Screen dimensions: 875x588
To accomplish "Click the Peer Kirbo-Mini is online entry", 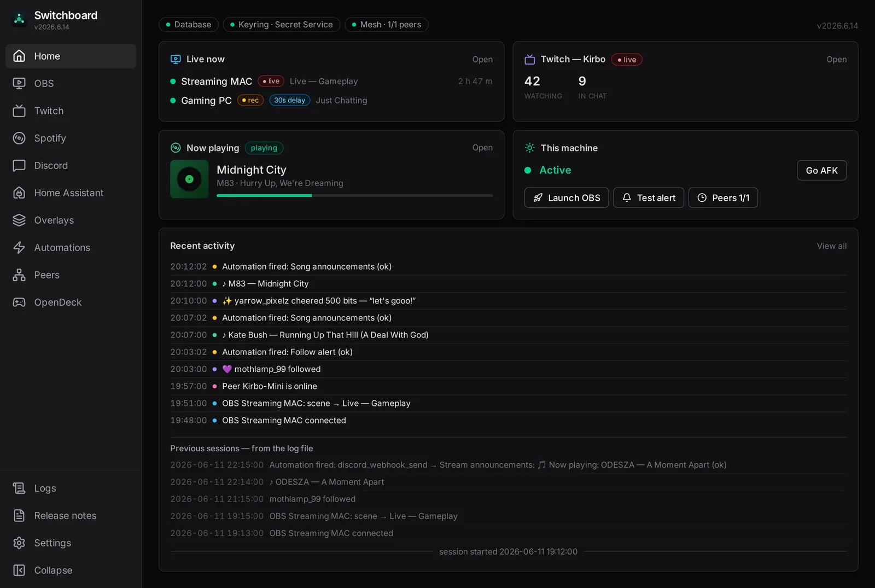I will pyautogui.click(x=508, y=386).
